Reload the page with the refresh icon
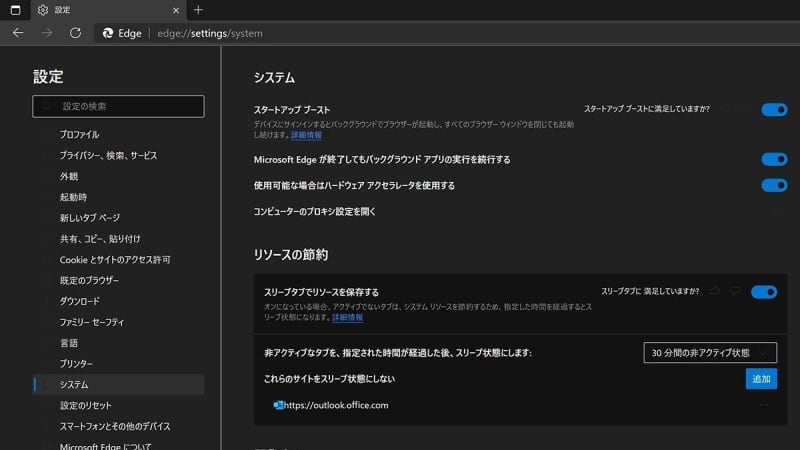800x450 pixels. pos(75,33)
